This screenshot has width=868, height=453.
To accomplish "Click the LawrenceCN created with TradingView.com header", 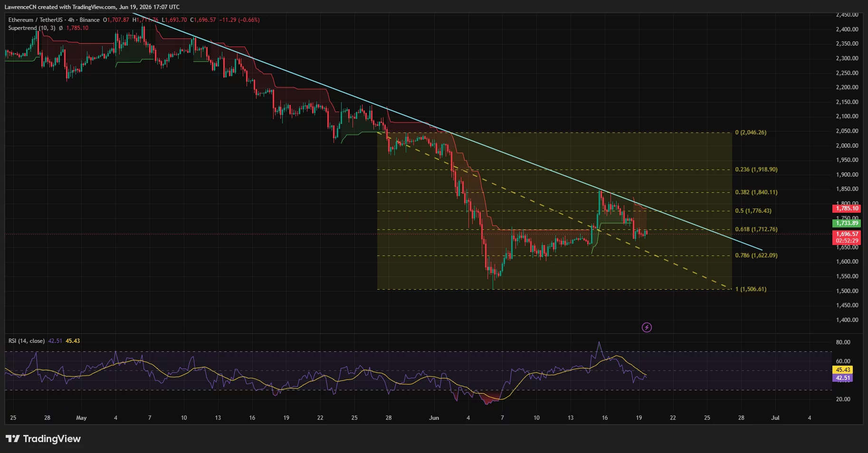I will click(92, 7).
